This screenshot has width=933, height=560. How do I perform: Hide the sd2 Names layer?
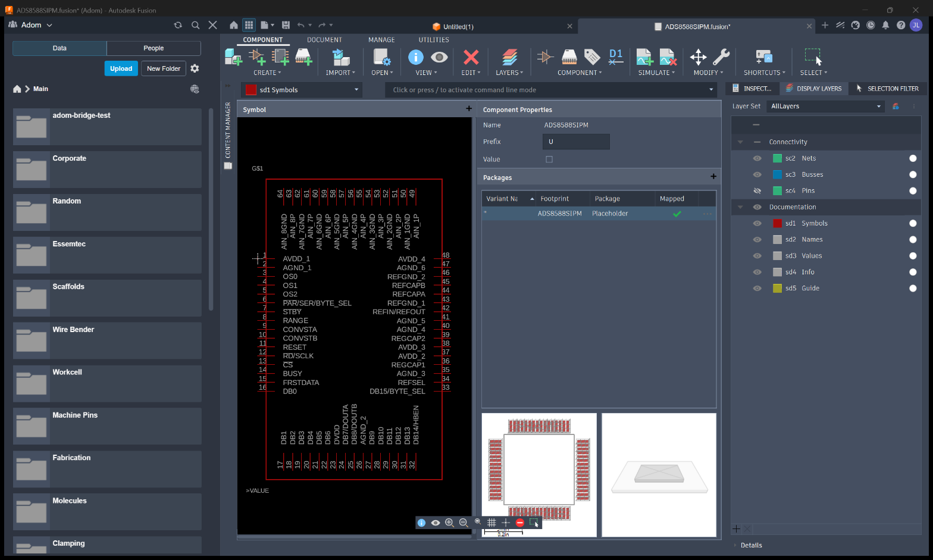(757, 239)
